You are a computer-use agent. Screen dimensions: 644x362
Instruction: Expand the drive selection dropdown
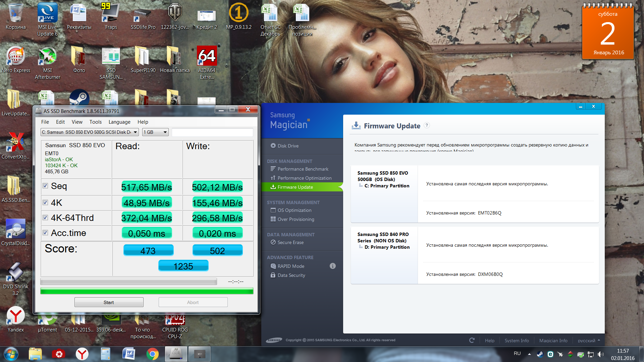(135, 132)
